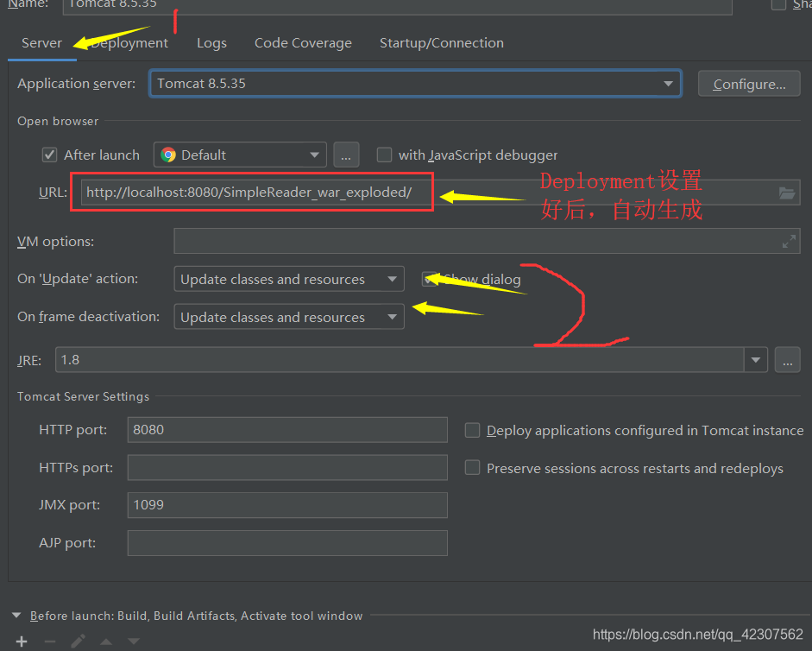Click the plus icon under Before launch
The image size is (812, 651).
tap(22, 642)
